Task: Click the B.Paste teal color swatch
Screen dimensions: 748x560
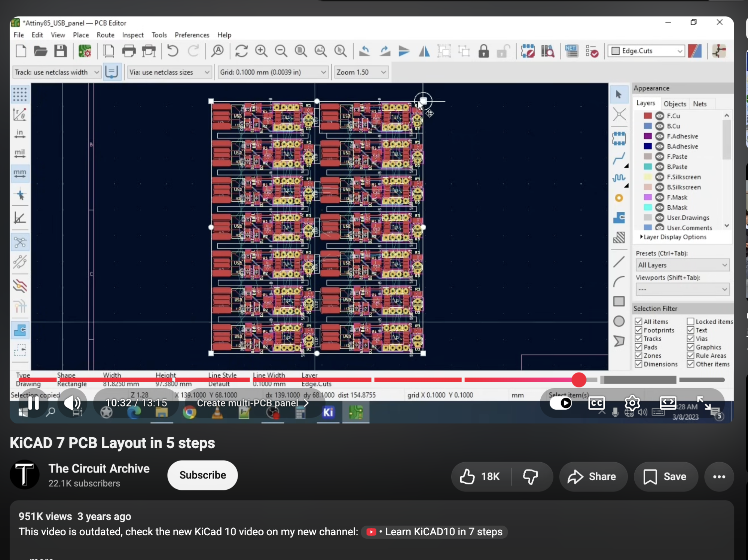Action: click(648, 167)
